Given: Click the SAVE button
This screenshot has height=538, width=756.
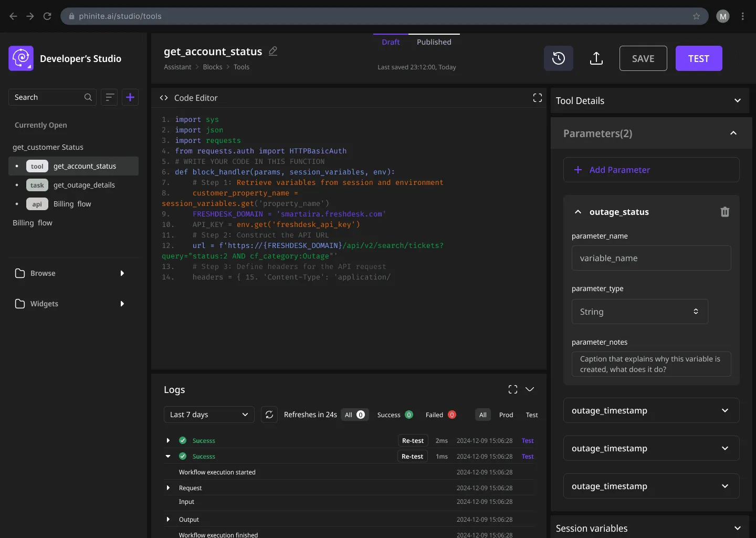Looking at the screenshot, I should coord(643,58).
